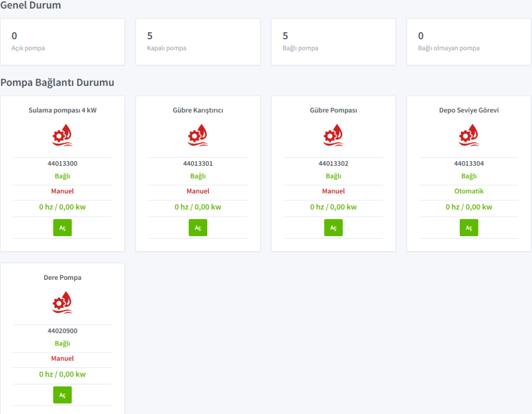
Task: Click the Dere Pompa pump icon
Action: pos(62,302)
